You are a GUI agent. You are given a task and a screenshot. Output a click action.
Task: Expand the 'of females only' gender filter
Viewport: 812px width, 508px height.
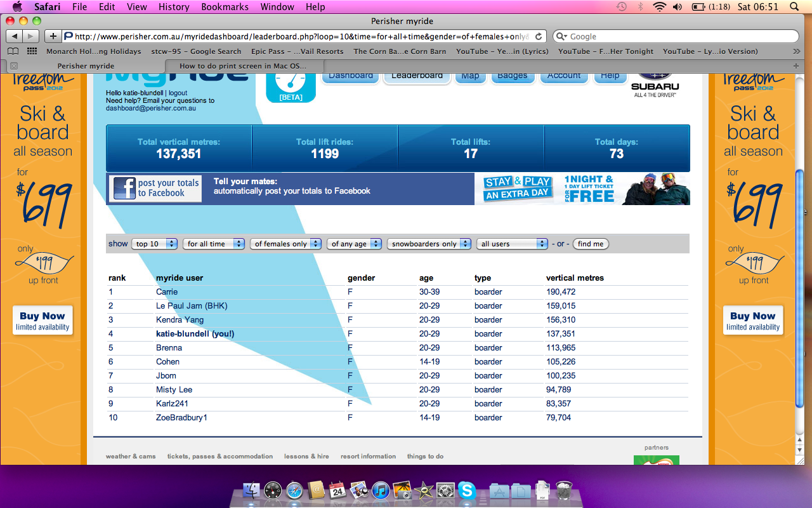pyautogui.click(x=285, y=244)
